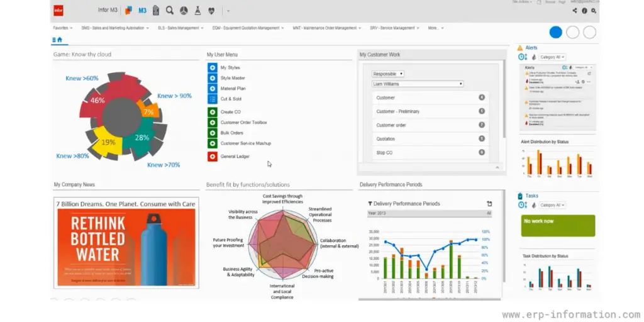
Task: Click the green No work now box
Action: (x=558, y=226)
